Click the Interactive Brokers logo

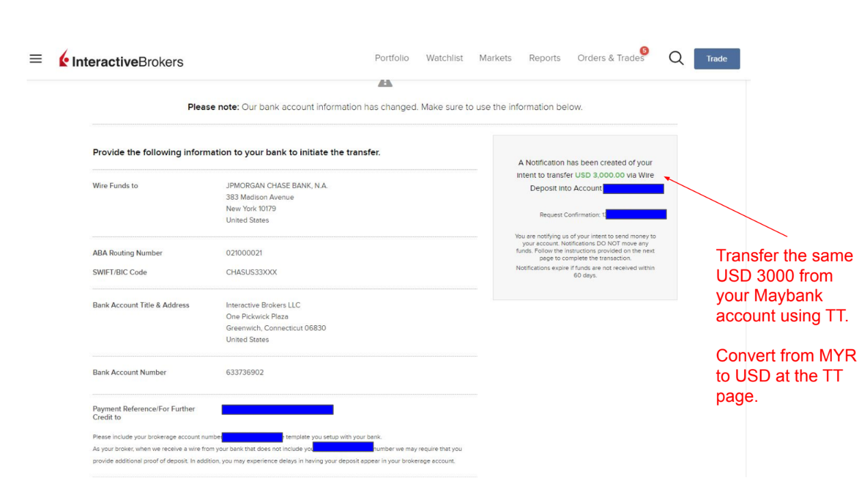click(121, 59)
